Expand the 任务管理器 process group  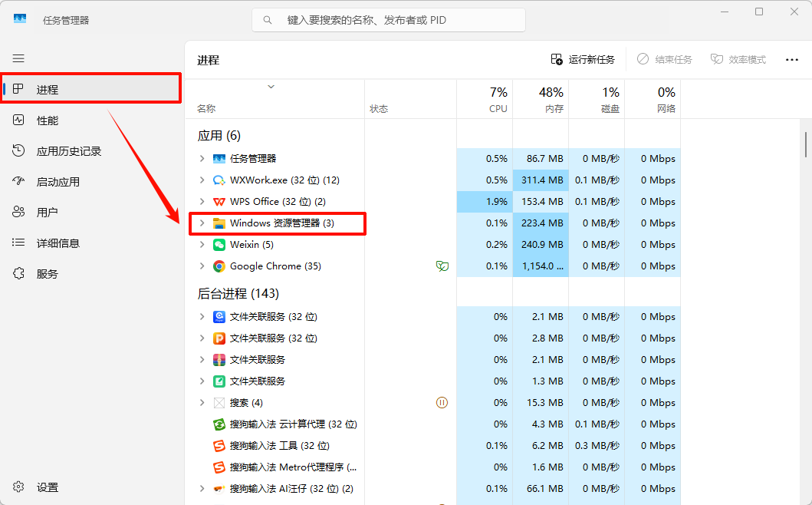[202, 159]
